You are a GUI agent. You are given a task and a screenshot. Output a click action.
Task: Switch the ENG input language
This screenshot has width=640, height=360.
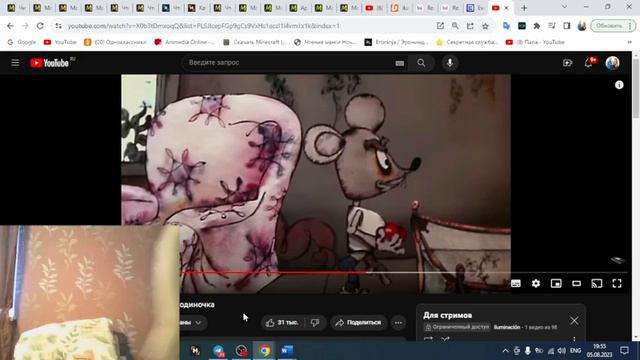pos(576,351)
